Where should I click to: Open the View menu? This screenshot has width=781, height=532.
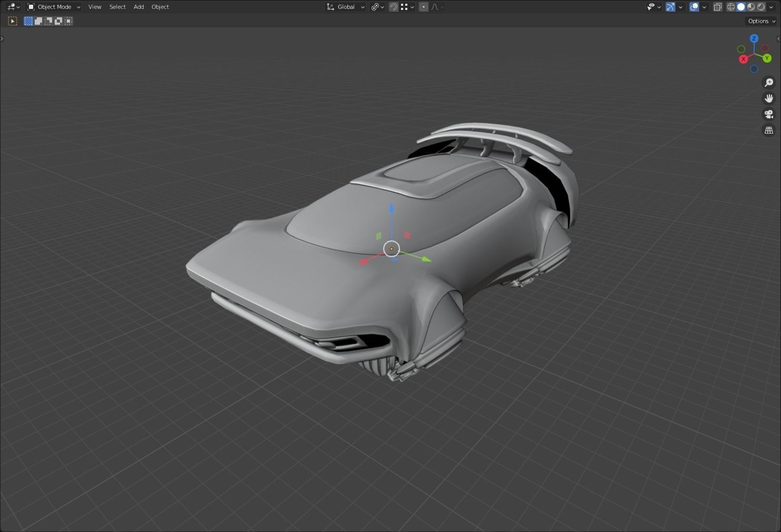[95, 7]
